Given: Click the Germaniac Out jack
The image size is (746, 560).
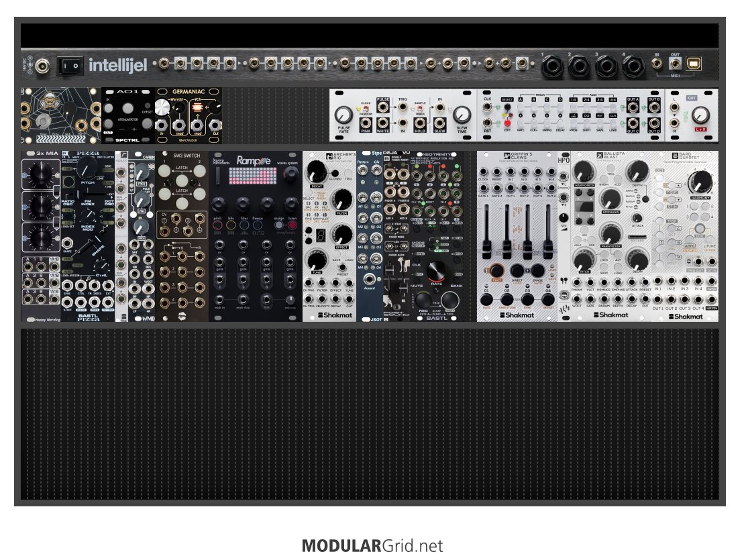Looking at the screenshot, I should tap(215, 125).
